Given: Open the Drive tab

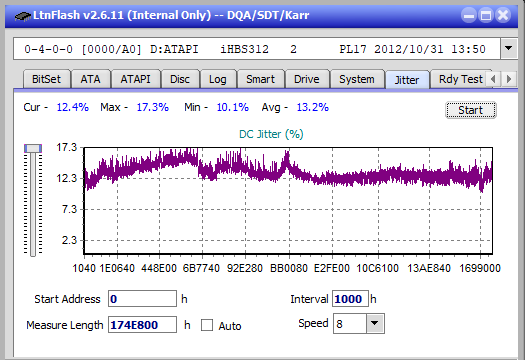Looking at the screenshot, I should point(307,79).
